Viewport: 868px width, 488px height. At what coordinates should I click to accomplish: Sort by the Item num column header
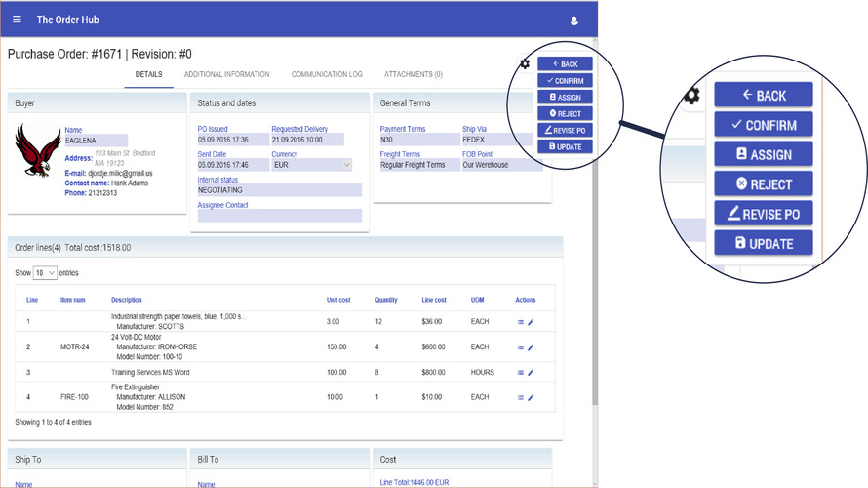coord(72,300)
